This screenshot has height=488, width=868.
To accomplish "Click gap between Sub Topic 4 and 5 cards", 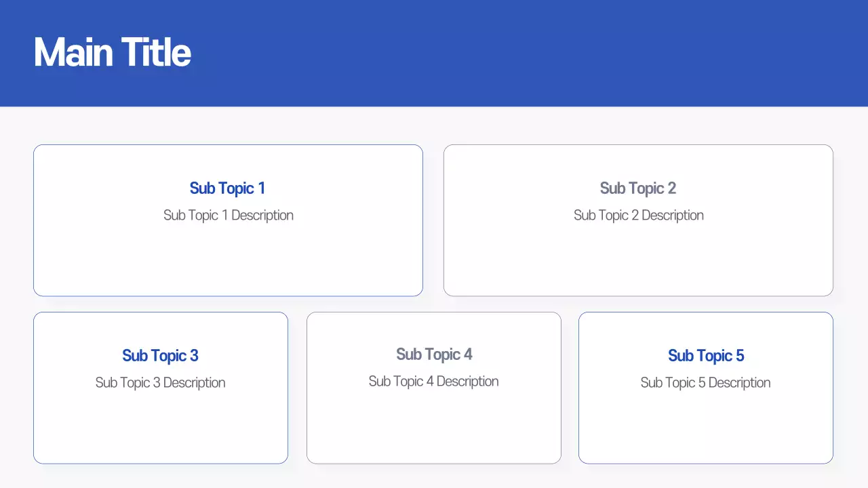I will pos(570,388).
